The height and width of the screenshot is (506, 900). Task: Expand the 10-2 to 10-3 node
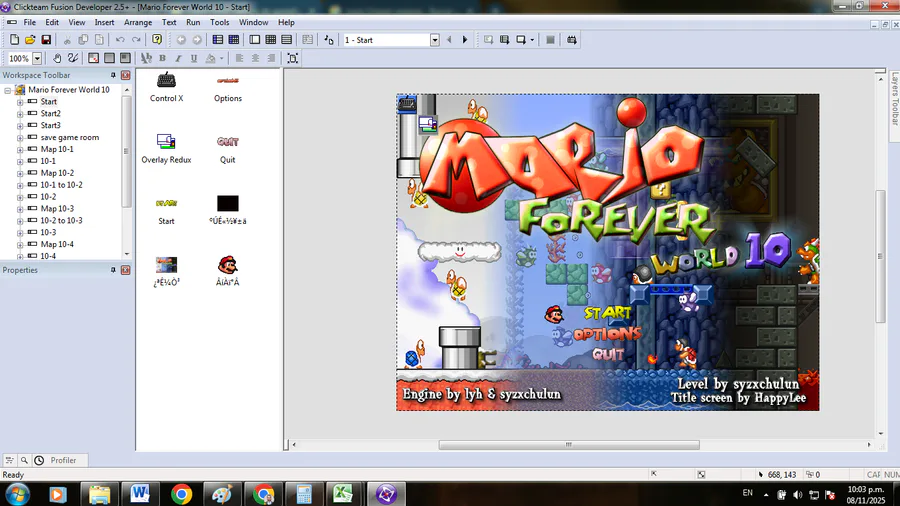[x=20, y=221]
